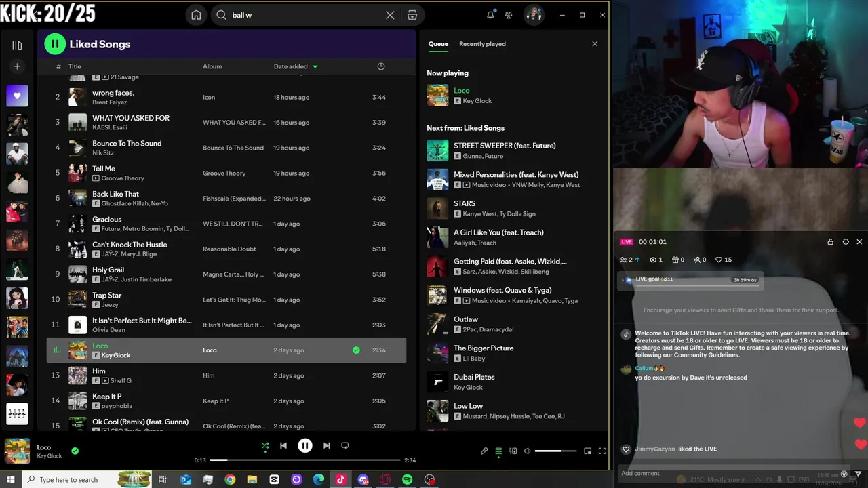
Task: Open the Groove Theory artist link under Tell Me
Action: 123,178
